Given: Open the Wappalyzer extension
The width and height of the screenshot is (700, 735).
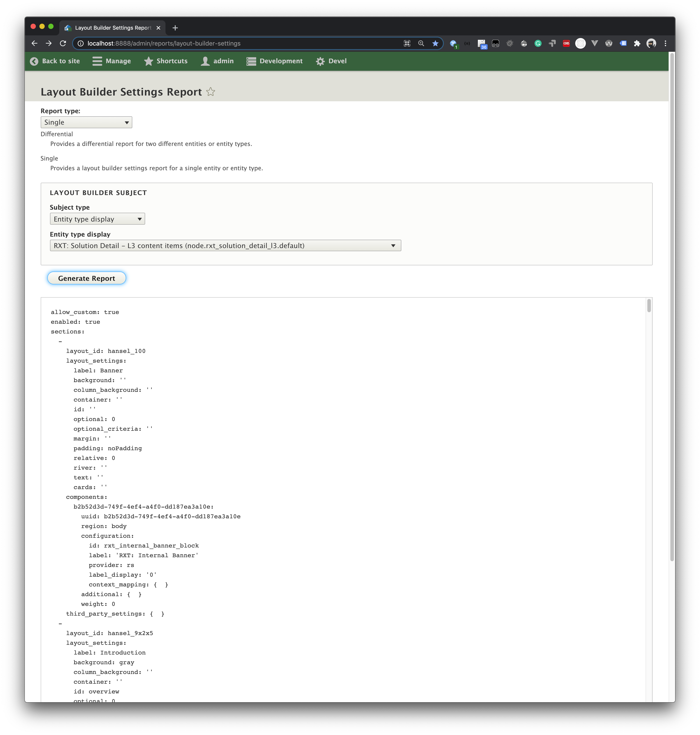Looking at the screenshot, I should [609, 44].
